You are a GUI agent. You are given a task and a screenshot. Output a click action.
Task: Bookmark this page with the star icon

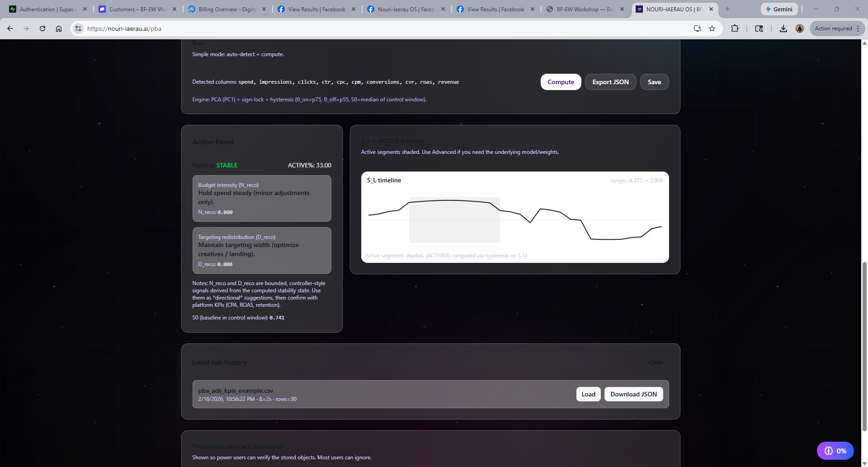(712, 29)
